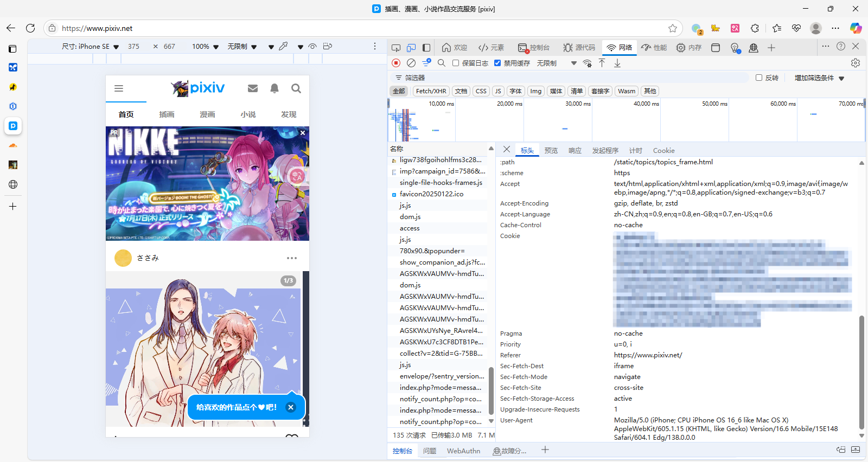Viewport: 868px width, 462px height.
Task: Open the 100% zoom dropdown
Action: [205, 47]
